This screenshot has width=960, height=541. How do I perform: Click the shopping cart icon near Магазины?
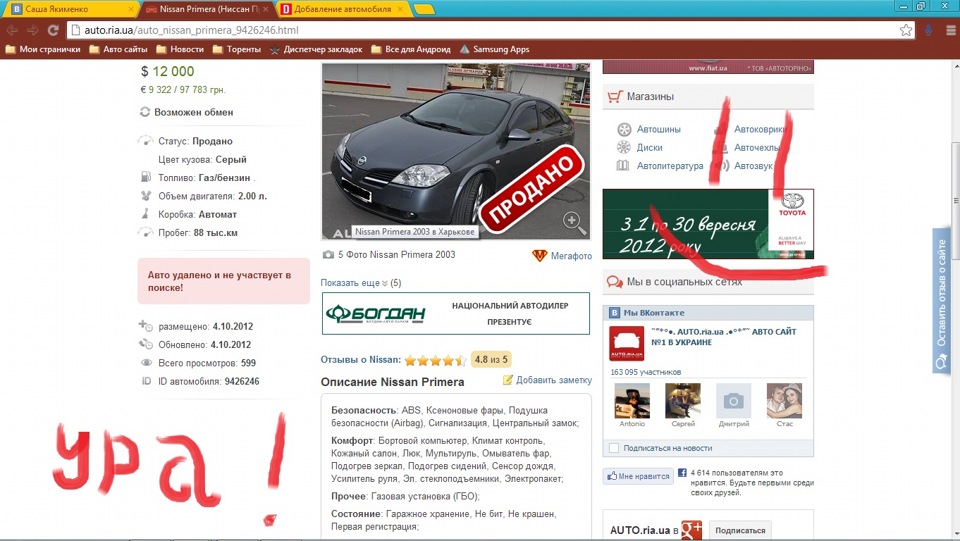(x=614, y=96)
